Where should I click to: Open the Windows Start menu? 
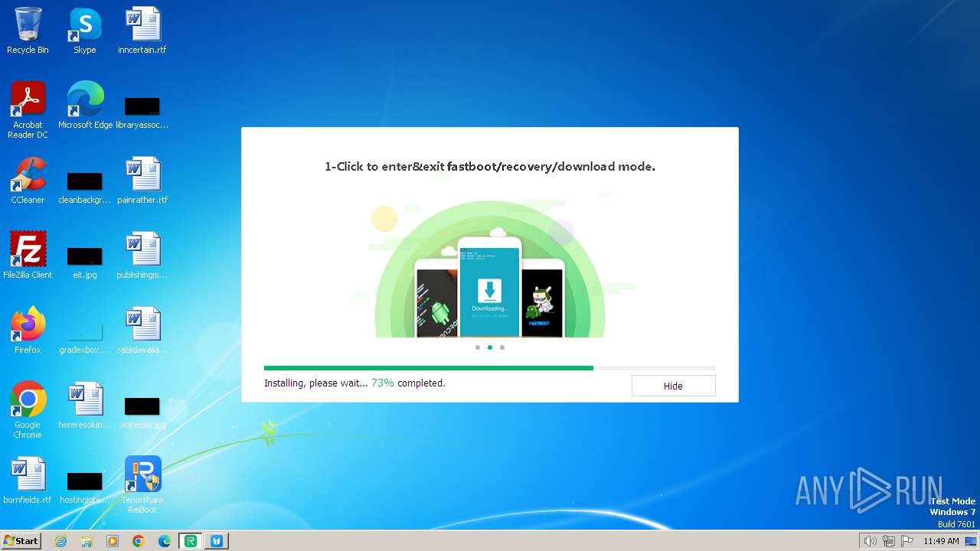coord(21,540)
